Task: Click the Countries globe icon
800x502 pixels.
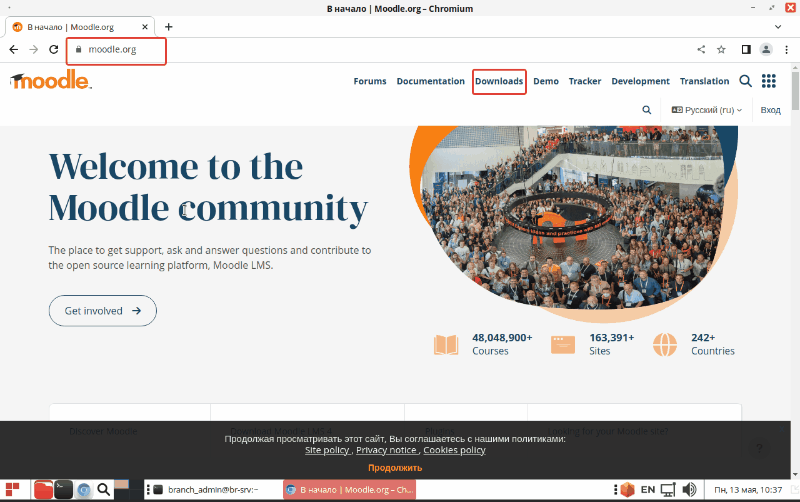Action: 665,344
